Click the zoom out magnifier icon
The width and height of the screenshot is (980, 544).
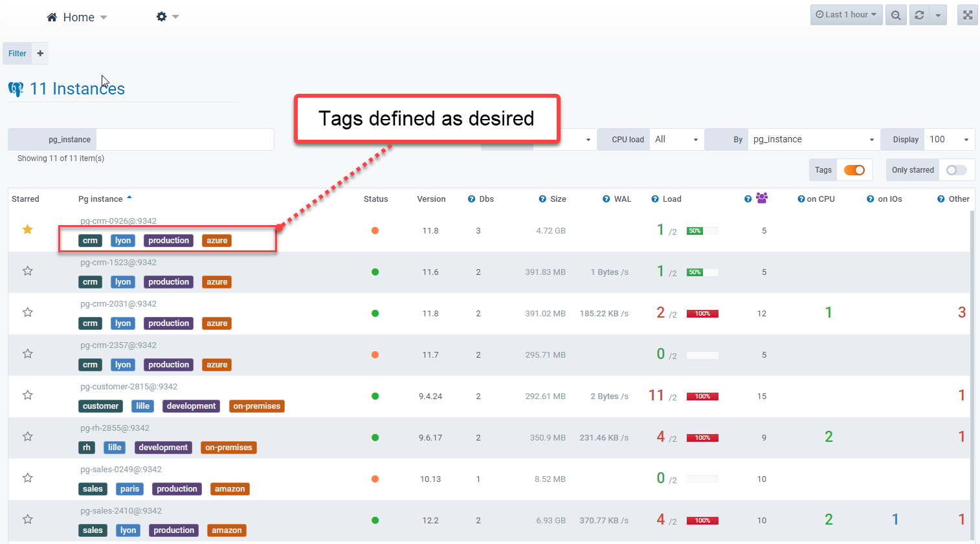(x=896, y=15)
